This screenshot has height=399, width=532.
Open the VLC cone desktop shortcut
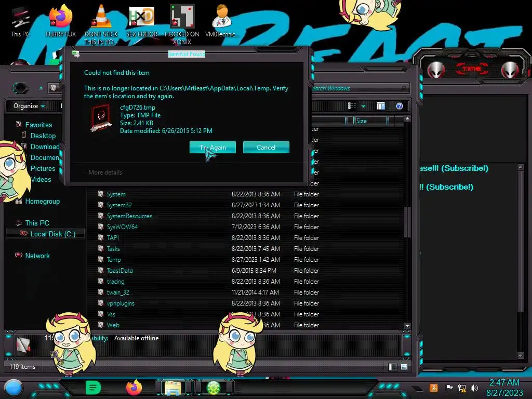point(101,24)
